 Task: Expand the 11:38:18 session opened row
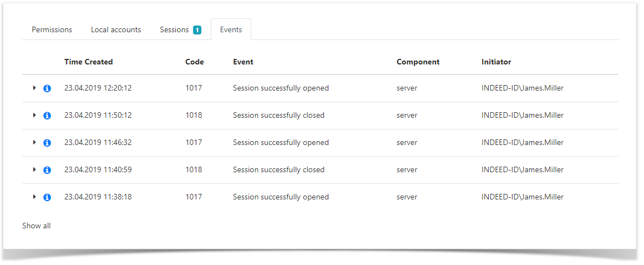coord(34,197)
